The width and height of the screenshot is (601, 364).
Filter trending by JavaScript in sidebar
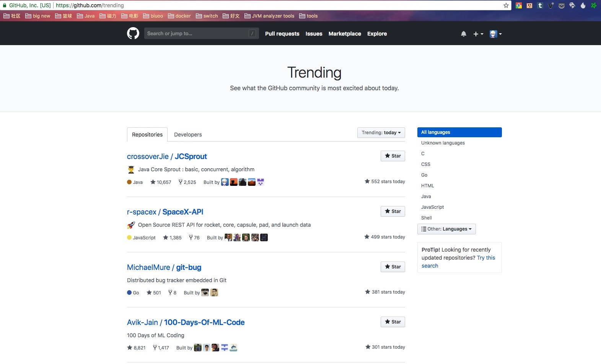[433, 207]
